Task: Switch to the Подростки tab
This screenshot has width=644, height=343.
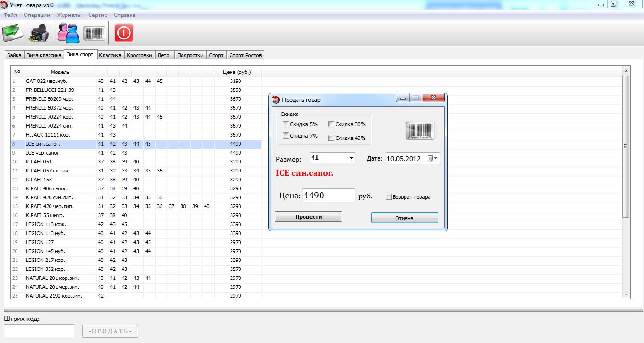Action: pyautogui.click(x=190, y=55)
